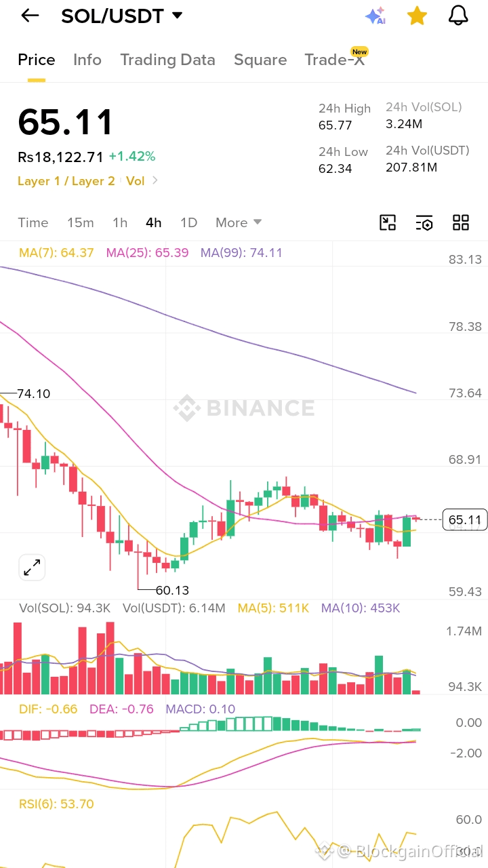Screen dimensions: 488x868
Task: Expand tags with the chevron after Vol
Action: (155, 181)
